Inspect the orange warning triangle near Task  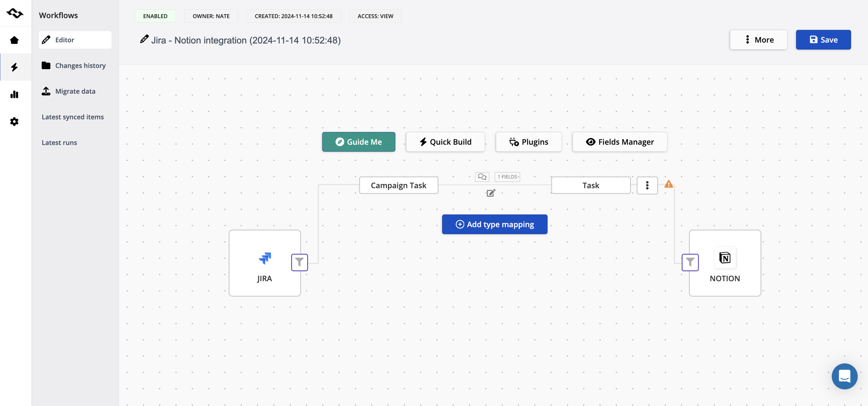tap(669, 184)
